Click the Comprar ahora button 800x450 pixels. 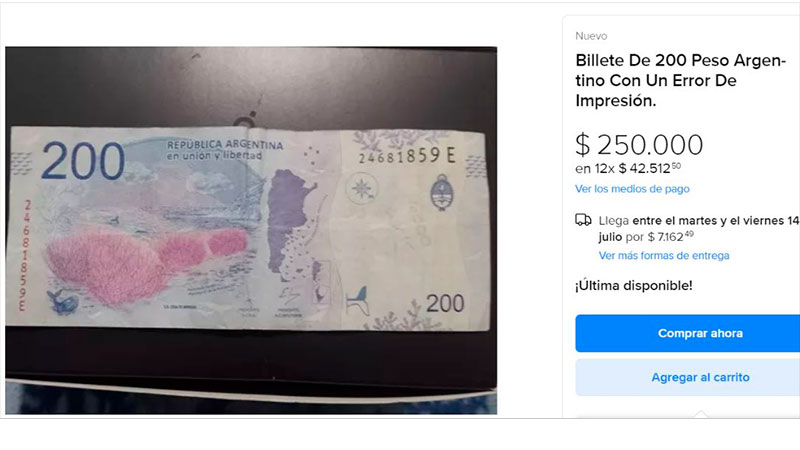tap(688, 333)
